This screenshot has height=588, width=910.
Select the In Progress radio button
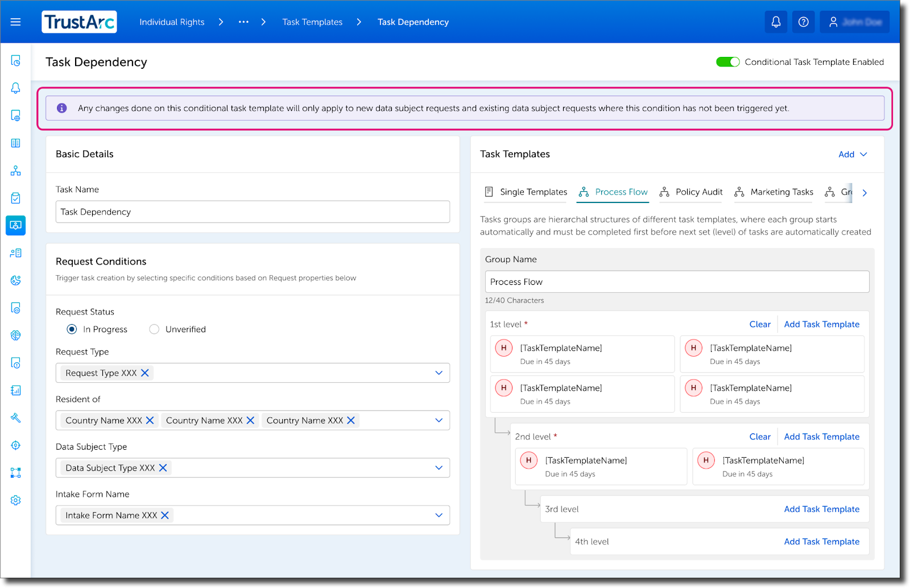(71, 329)
